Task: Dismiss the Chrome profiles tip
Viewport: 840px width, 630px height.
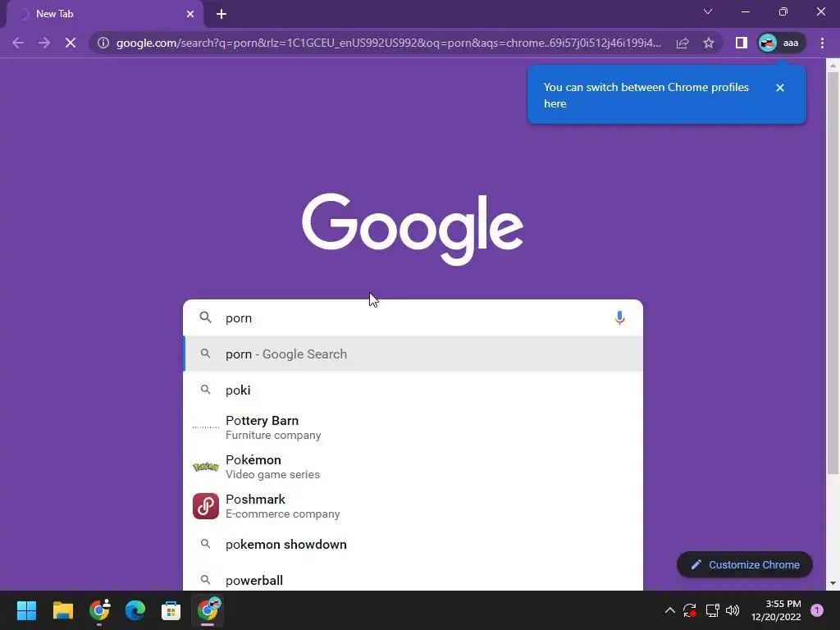Action: click(780, 88)
